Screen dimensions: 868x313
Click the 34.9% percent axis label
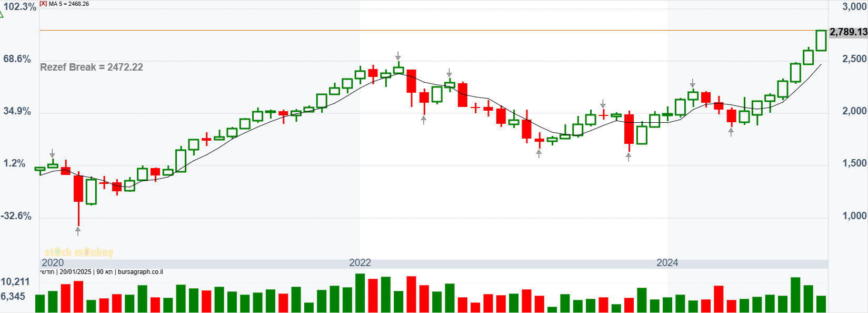click(17, 111)
